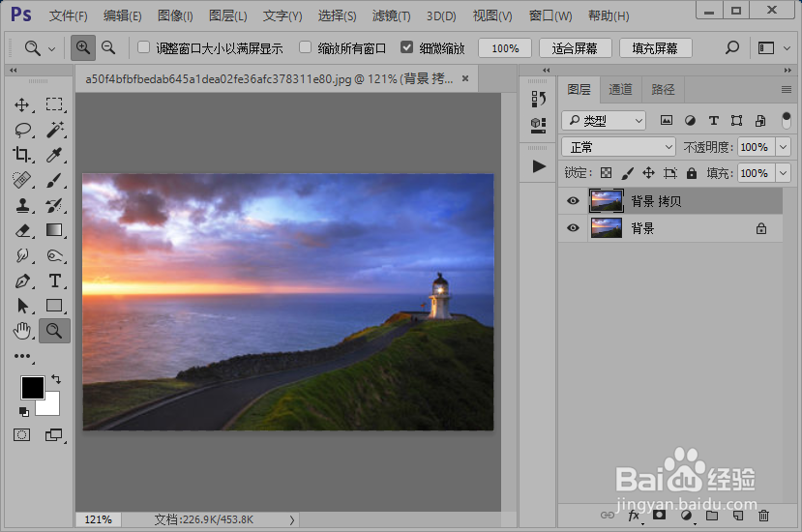Select the Path Selection tool
The image size is (802, 532).
(22, 306)
